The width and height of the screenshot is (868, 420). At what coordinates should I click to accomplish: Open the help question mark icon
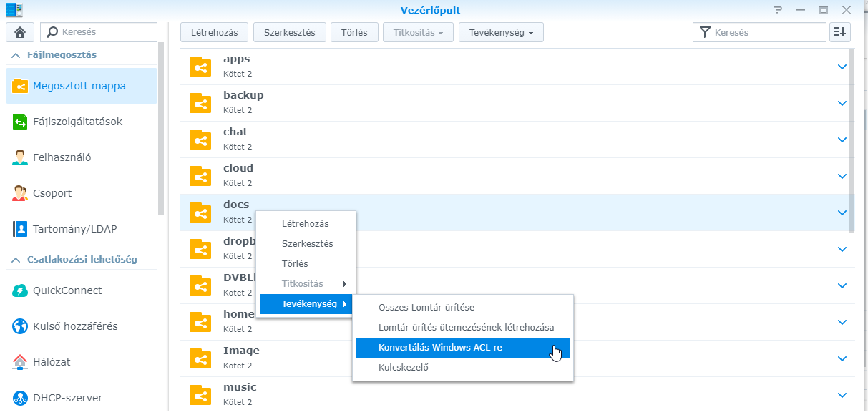779,10
